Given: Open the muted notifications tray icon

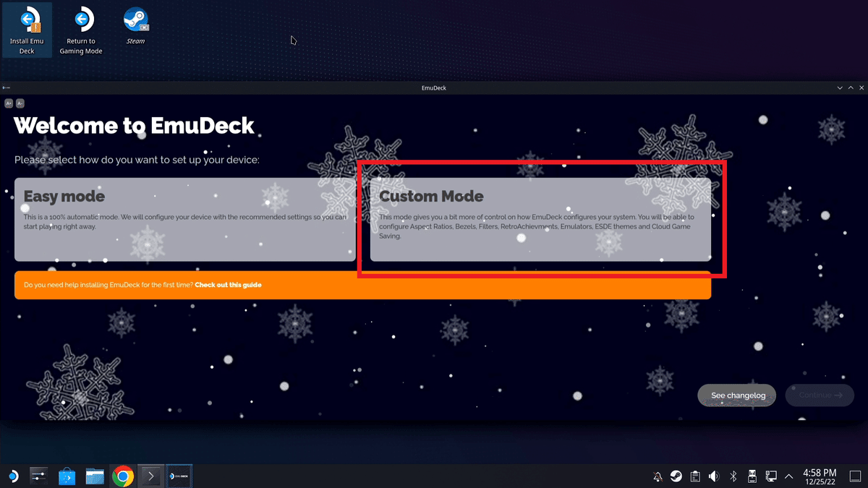Looking at the screenshot, I should tap(658, 476).
